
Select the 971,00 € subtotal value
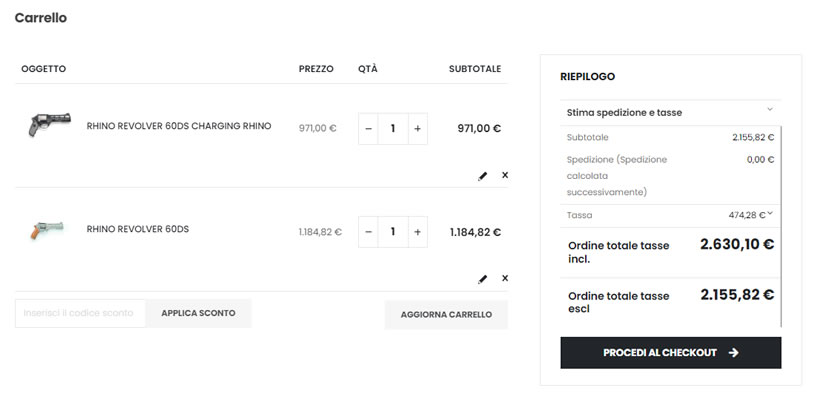(479, 128)
